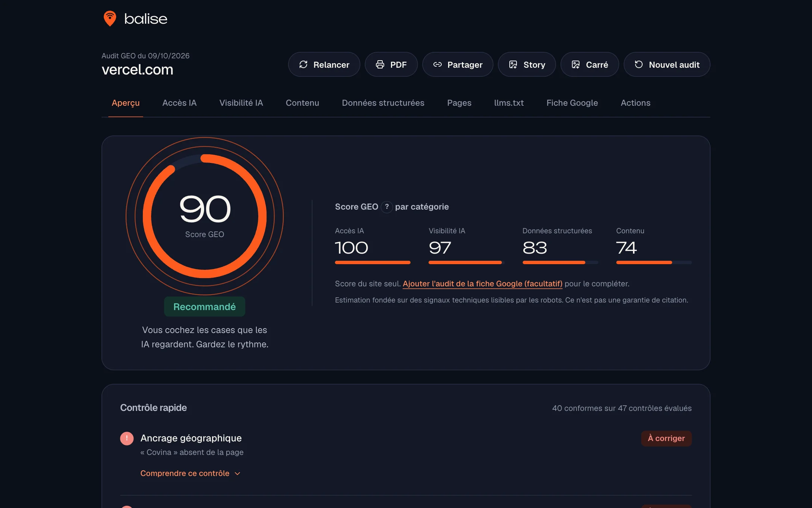The height and width of the screenshot is (508, 812).
Task: Switch to the Pages tab
Action: (x=459, y=103)
